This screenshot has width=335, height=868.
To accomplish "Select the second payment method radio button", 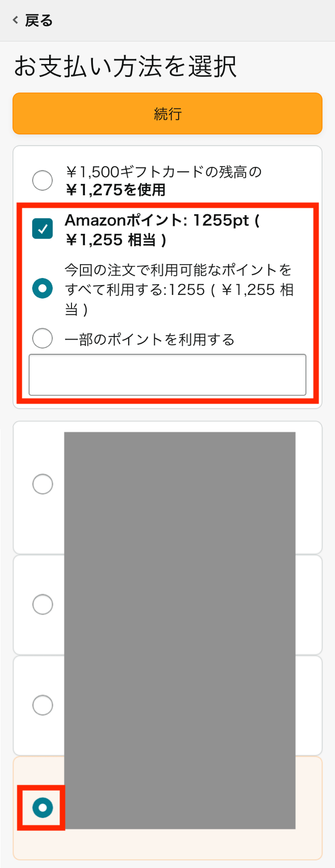I will point(42,604).
